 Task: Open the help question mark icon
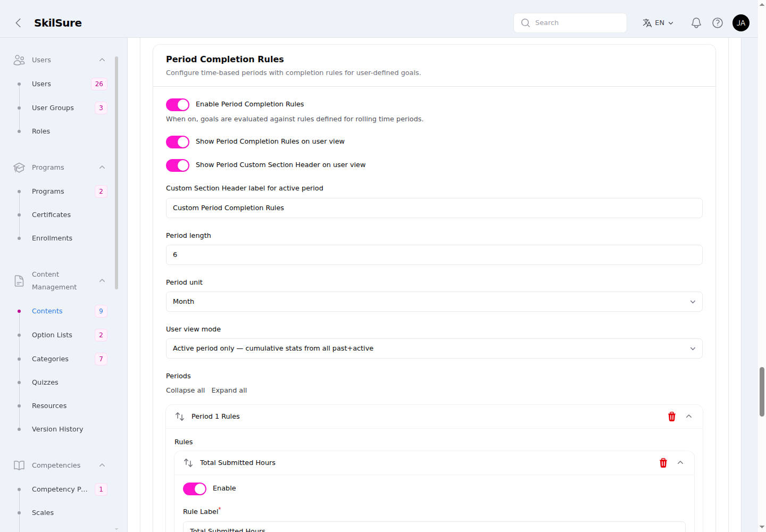tap(718, 23)
